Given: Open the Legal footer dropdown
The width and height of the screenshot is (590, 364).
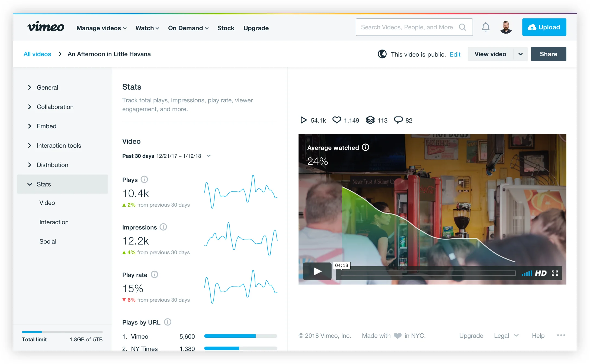Looking at the screenshot, I should pos(506,336).
